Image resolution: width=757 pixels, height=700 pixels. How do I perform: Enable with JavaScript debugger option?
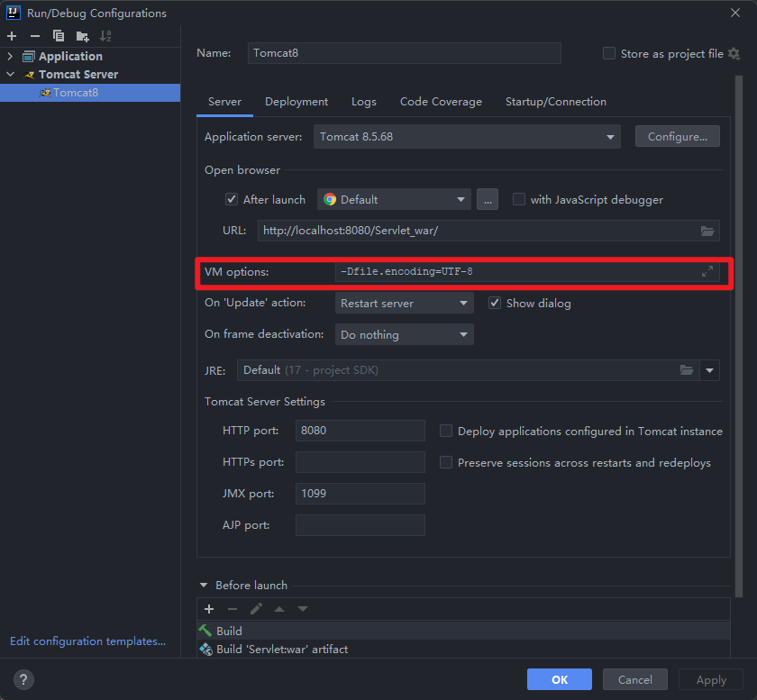tap(519, 199)
